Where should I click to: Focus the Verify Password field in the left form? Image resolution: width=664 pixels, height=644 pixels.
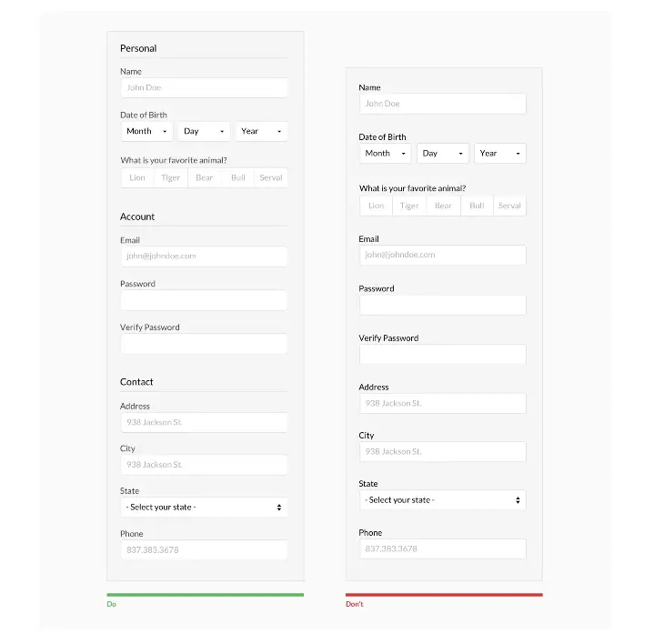(x=204, y=344)
